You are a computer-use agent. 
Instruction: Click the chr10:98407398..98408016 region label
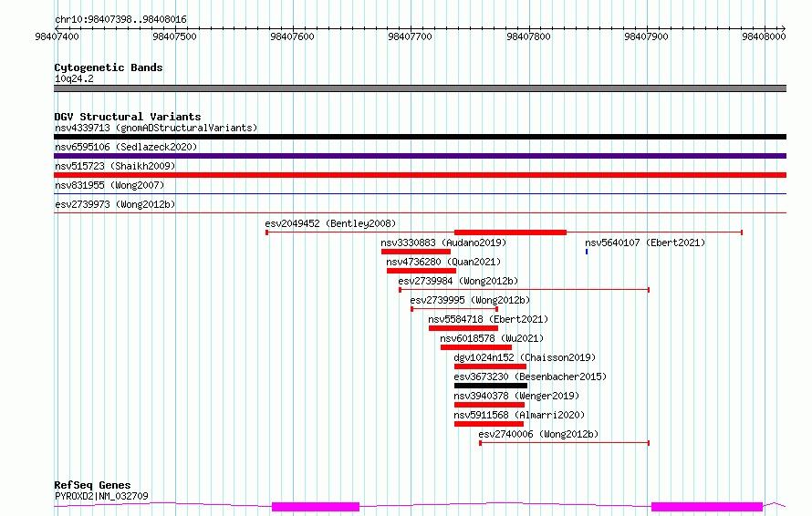(x=120, y=20)
